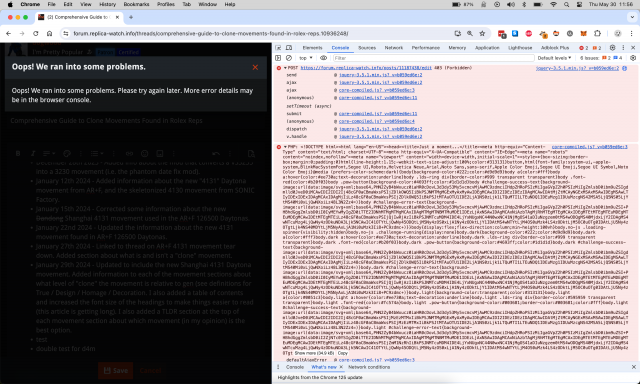Focus the console Filter field

(x=433, y=58)
